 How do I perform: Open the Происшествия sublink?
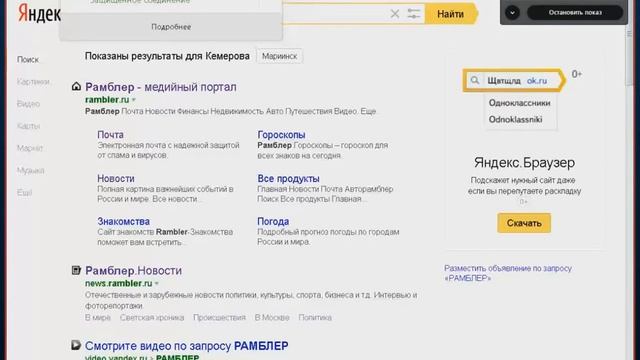point(219,318)
